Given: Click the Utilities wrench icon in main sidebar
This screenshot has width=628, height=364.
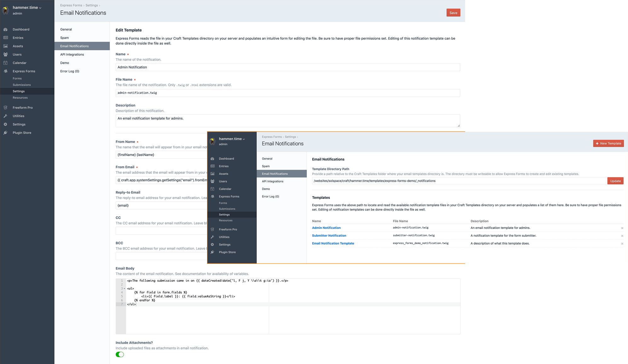Looking at the screenshot, I should click(x=5, y=116).
